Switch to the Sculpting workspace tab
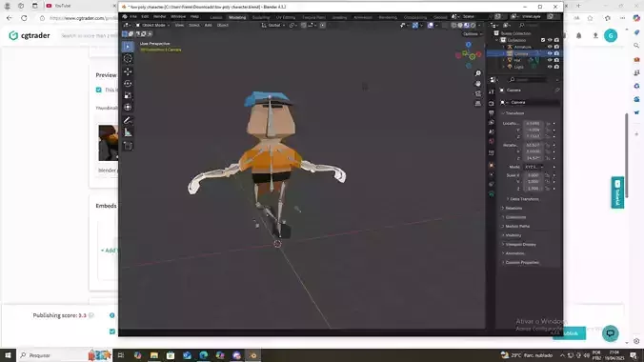Viewport: 644px width, 362px height. (x=261, y=17)
